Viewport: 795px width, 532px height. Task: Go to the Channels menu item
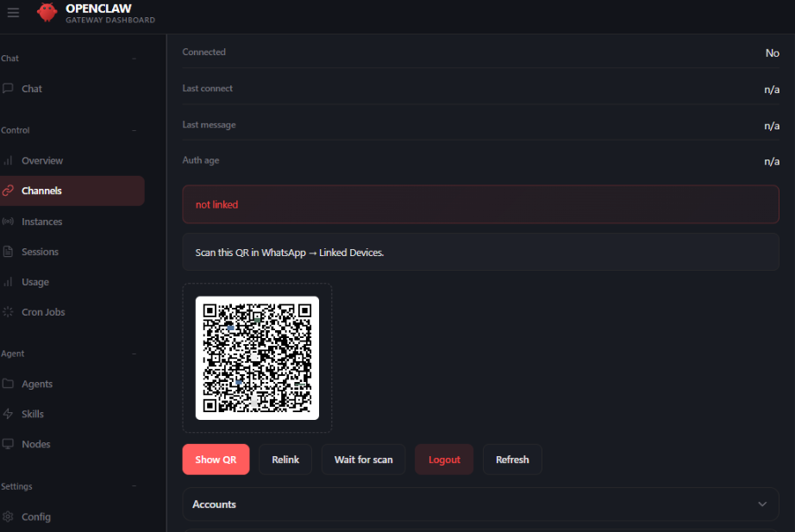(x=41, y=191)
